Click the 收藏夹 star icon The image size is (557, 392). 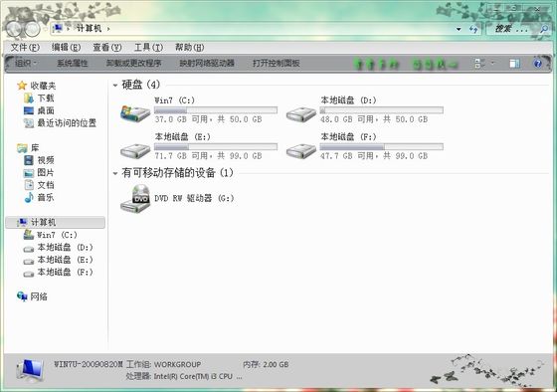point(22,86)
